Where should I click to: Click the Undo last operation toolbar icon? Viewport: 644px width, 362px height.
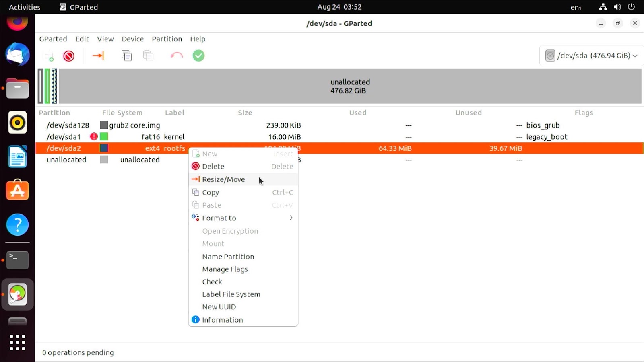pyautogui.click(x=177, y=56)
